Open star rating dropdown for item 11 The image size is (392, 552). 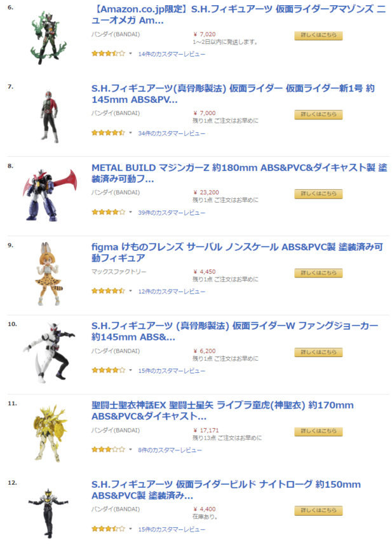[130, 450]
